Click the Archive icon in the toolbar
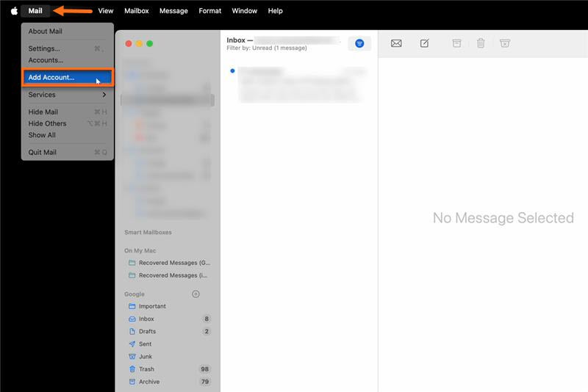The image size is (588, 392). coord(456,43)
